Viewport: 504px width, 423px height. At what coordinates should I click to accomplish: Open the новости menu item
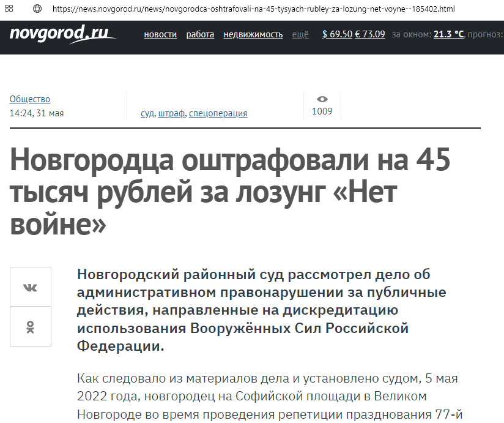coord(160,34)
